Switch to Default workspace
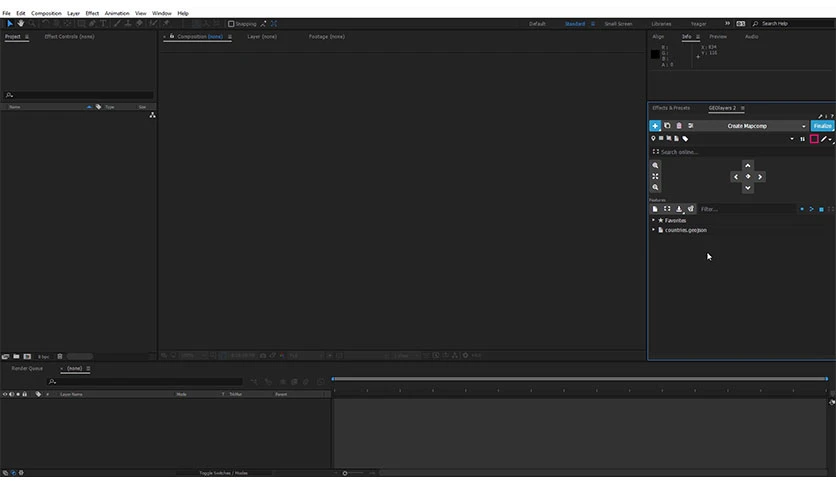Screen dimensions: 836x484 [x=537, y=24]
